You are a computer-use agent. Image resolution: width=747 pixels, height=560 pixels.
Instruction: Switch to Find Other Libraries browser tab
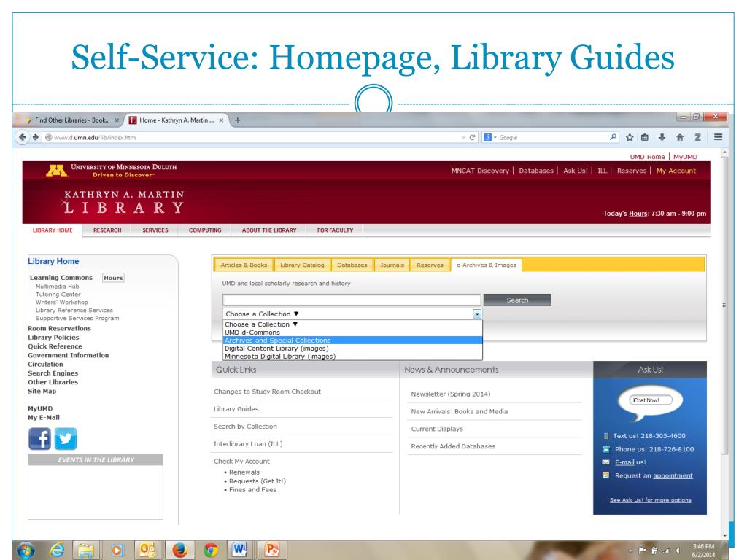point(72,120)
